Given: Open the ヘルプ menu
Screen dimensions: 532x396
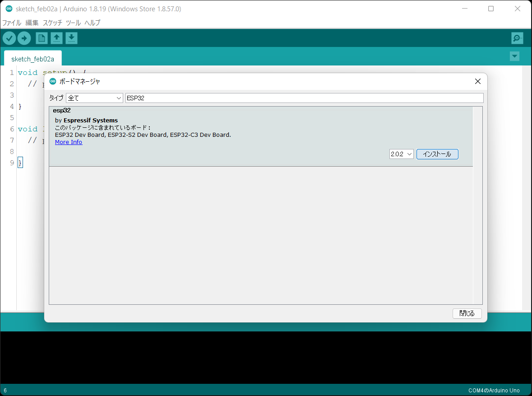Looking at the screenshot, I should pyautogui.click(x=93, y=23).
